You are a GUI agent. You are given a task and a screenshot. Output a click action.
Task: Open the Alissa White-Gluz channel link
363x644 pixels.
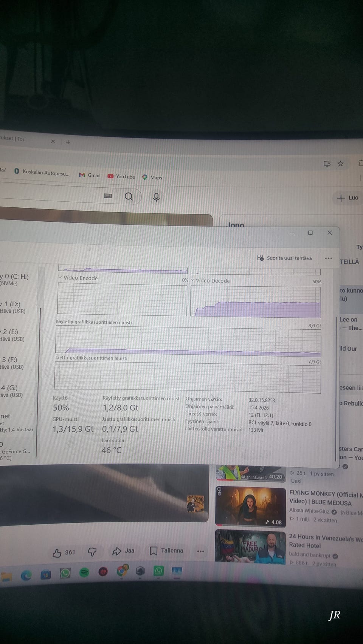309,511
